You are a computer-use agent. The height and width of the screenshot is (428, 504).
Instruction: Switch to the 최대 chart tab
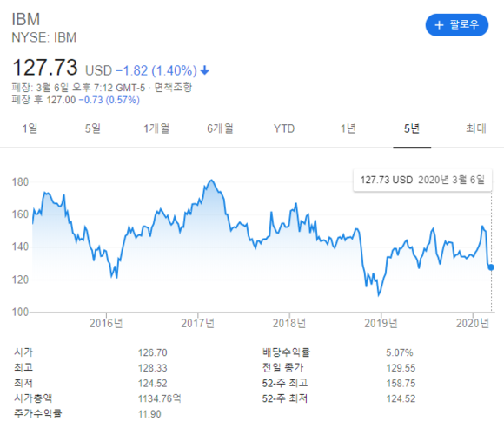pyautogui.click(x=476, y=128)
